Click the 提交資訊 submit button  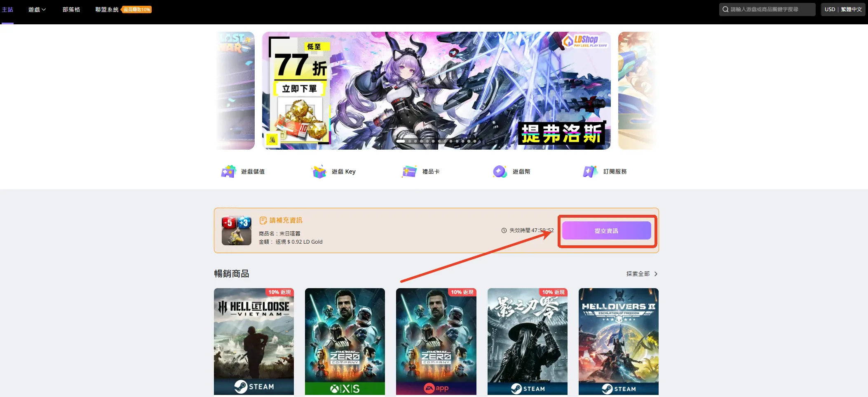(x=606, y=231)
